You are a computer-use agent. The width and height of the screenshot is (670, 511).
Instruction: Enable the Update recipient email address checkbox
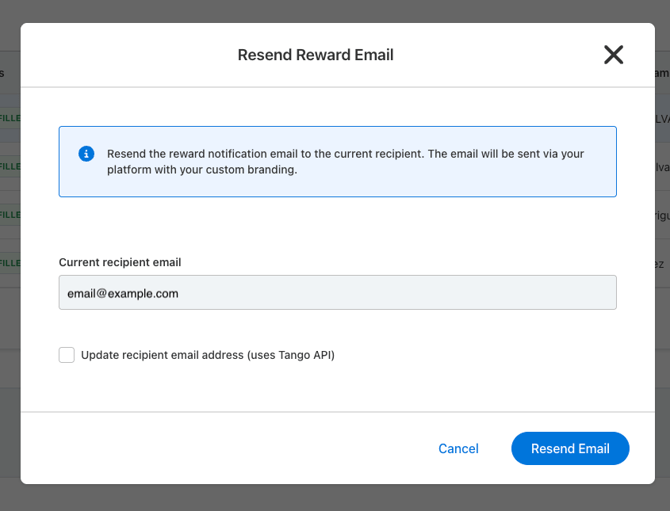pos(67,355)
